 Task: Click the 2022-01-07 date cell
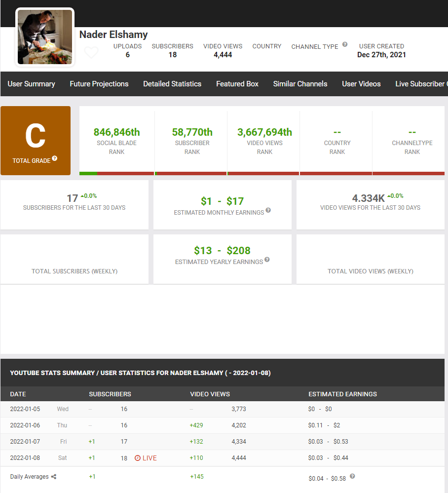click(x=25, y=442)
